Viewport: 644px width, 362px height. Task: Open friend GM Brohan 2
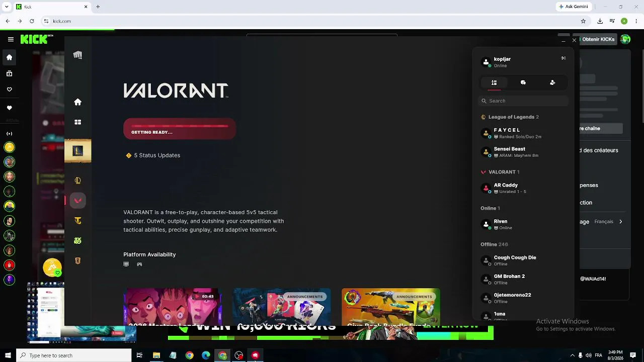coord(523,279)
